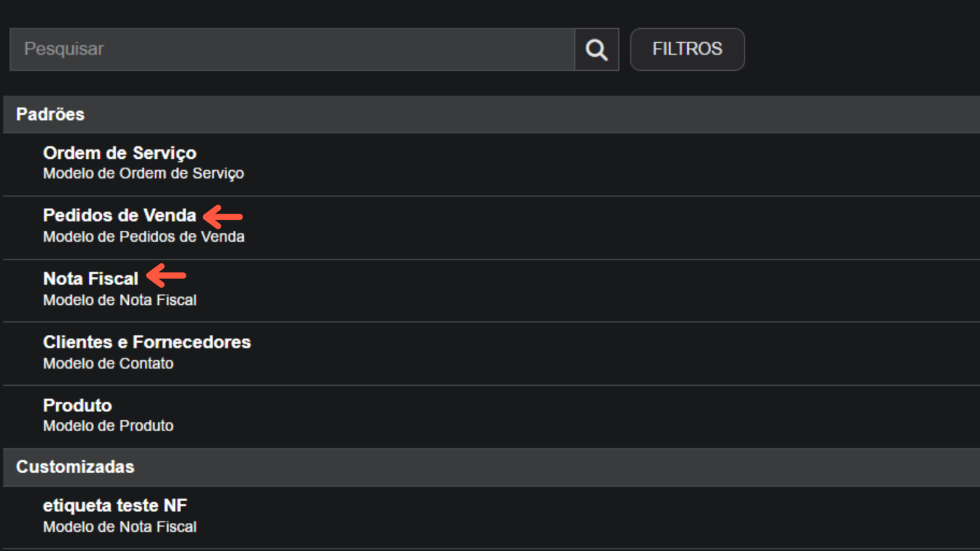Viewport: 980px width, 551px height.
Task: Click the Customizadas section header
Action: pyautogui.click(x=75, y=467)
